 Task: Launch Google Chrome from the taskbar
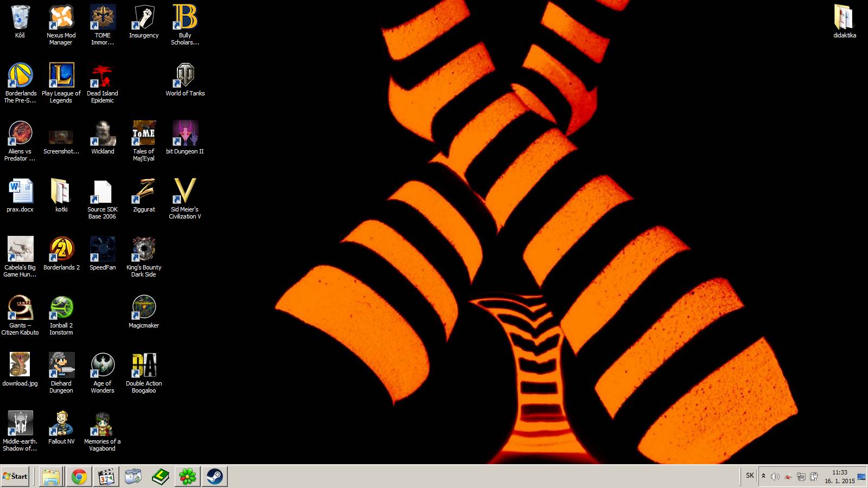[x=79, y=477]
